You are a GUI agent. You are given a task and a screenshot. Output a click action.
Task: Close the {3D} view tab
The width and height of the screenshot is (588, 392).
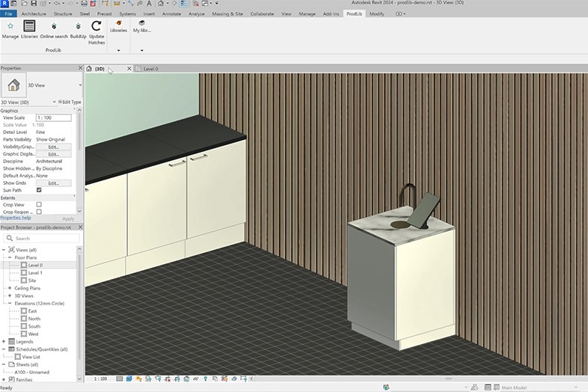[129, 69]
